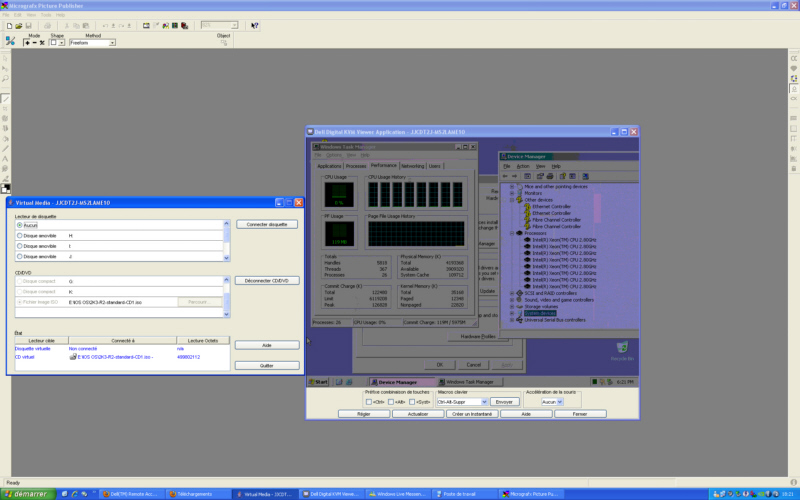Click the first Ethernet Controller entry
The image size is (800, 500).
[551, 207]
